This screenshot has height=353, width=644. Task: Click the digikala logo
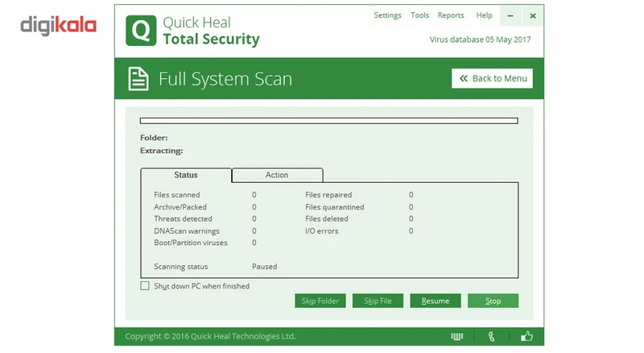click(58, 26)
